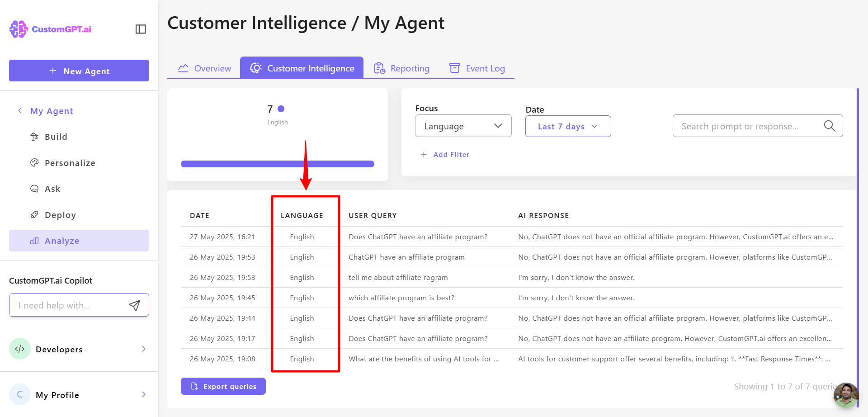Click the CustomGPT.ai brain logo

pos(19,29)
